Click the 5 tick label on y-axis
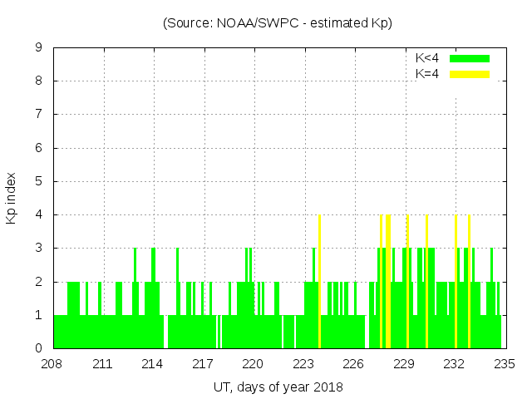Screen dimensions: 532x399 pyautogui.click(x=38, y=181)
